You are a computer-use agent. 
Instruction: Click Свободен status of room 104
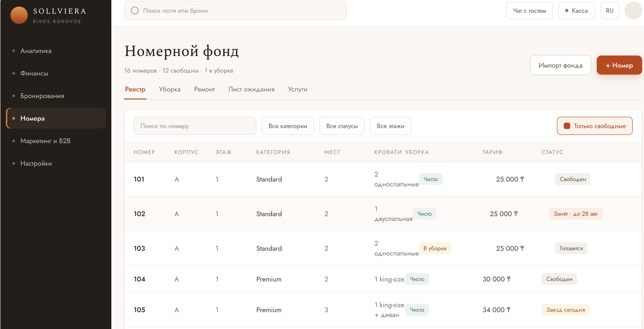[x=559, y=279]
